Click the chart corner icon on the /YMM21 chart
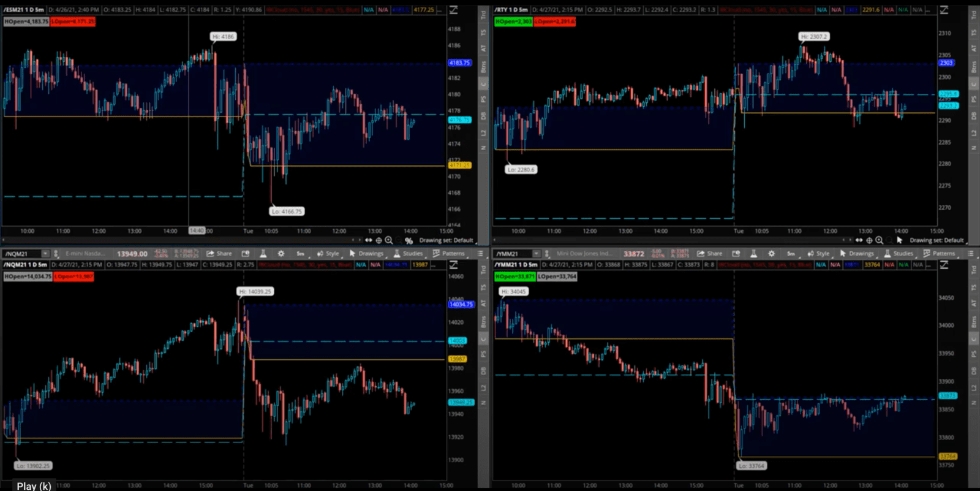Viewport: 980px width, 491px height. point(944,265)
